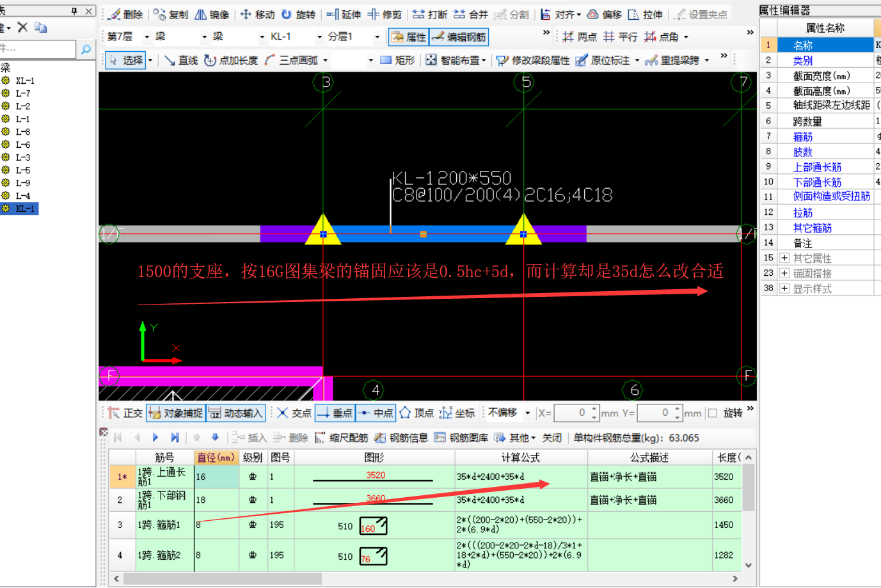Toggle 交点 intersection snap
The height and width of the screenshot is (588, 881).
[x=294, y=413]
